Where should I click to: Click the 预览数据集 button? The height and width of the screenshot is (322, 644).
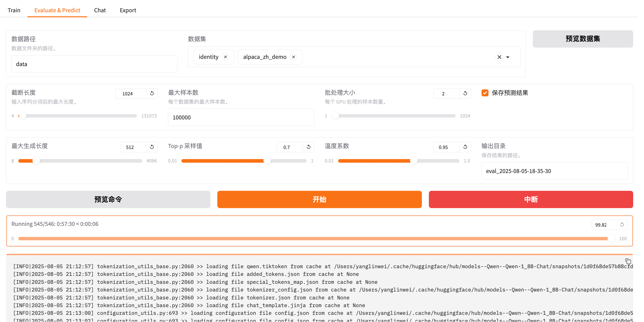(582, 39)
